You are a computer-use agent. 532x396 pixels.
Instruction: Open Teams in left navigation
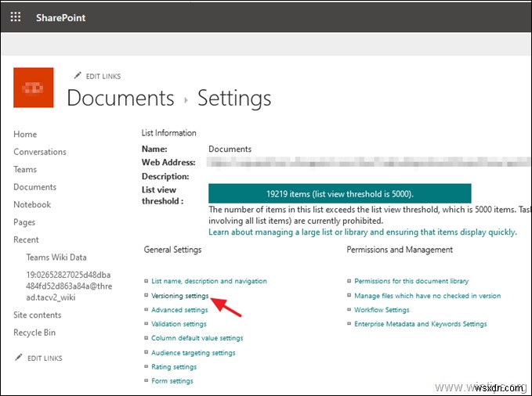[x=25, y=170]
